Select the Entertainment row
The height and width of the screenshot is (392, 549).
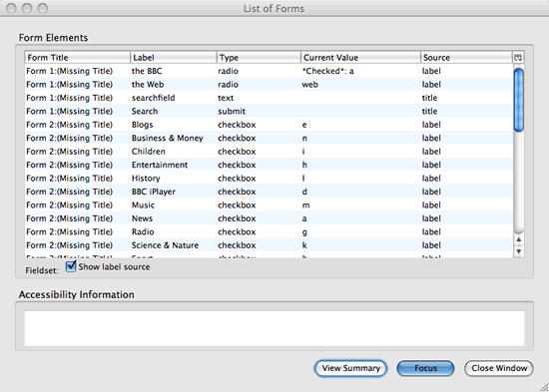point(269,165)
